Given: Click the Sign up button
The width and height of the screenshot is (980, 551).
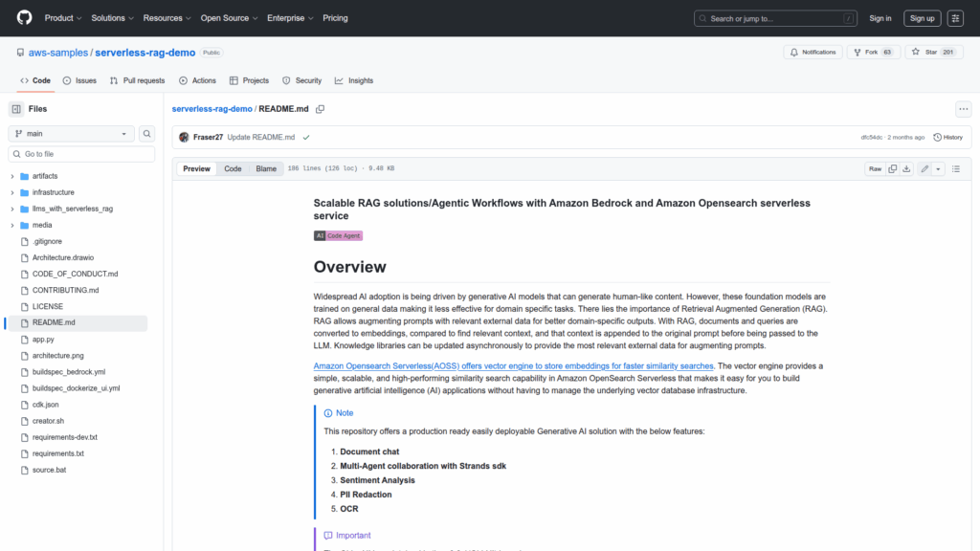Looking at the screenshot, I should coord(922,18).
